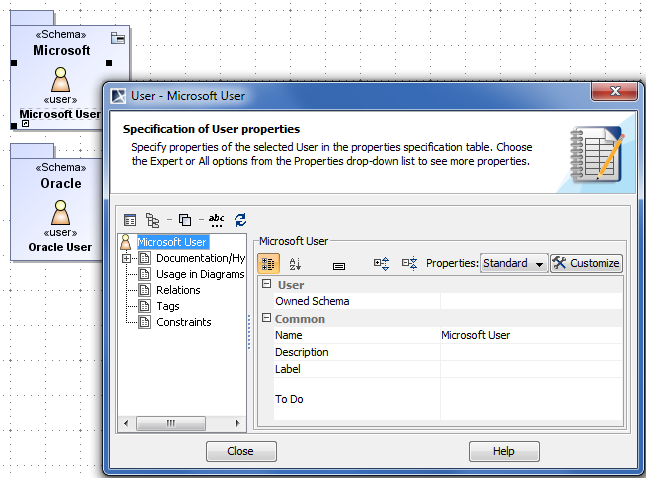The width and height of the screenshot is (646, 478).
Task: Click the Microsoft schema name in diagram
Action: coord(61,50)
